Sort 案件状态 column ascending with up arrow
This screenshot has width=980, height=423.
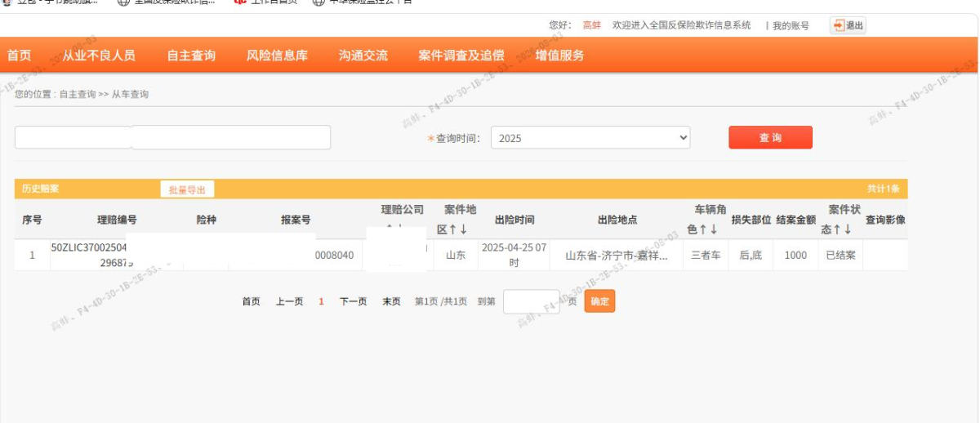point(836,229)
